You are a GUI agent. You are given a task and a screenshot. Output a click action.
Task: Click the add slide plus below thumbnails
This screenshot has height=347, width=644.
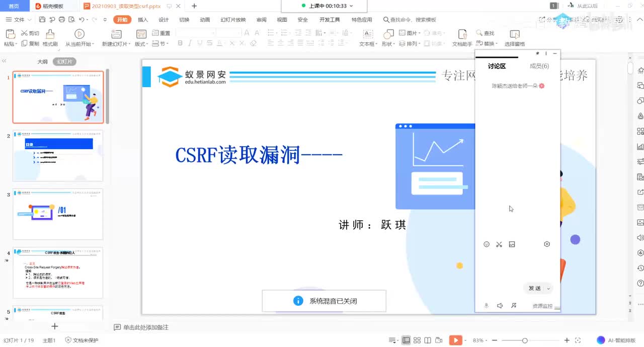coord(55,326)
